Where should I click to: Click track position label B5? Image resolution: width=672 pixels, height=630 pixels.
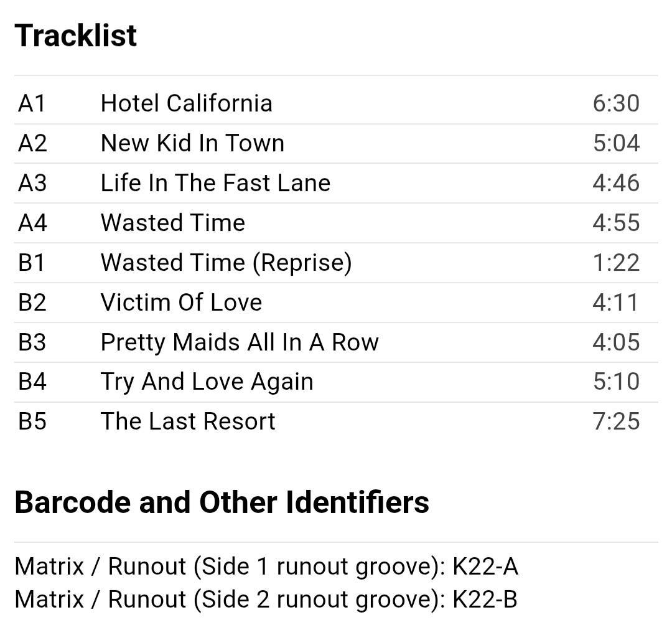[32, 421]
